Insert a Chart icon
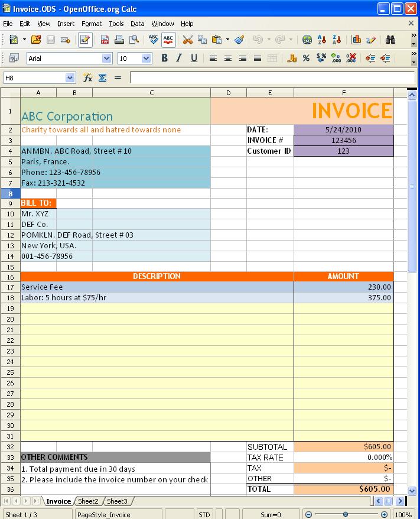Screen dimensions: 420x519 click(356, 40)
